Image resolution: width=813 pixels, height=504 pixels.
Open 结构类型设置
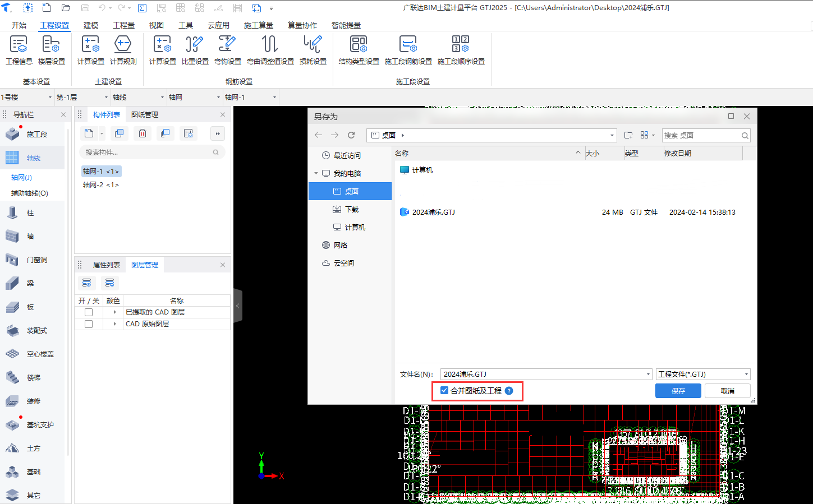pos(359,50)
